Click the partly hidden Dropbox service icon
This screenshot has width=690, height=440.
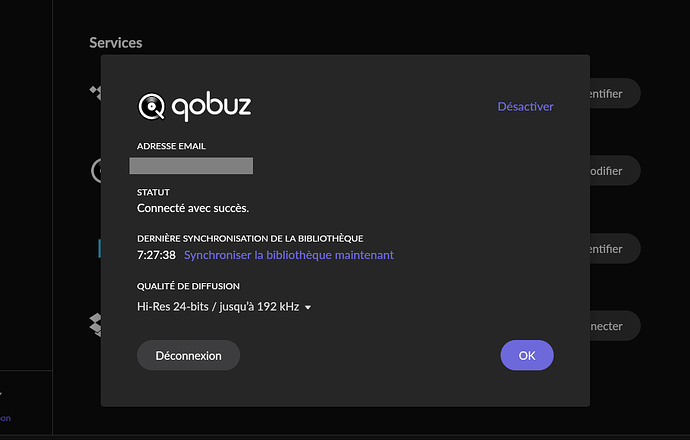pyautogui.click(x=95, y=325)
